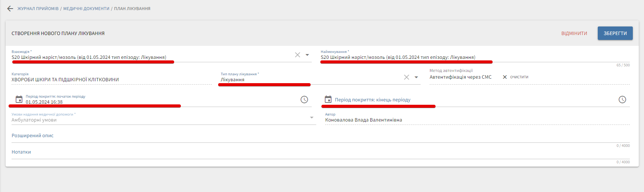
Task: Click the Період покриття: кінець періоду field
Action: (474, 100)
